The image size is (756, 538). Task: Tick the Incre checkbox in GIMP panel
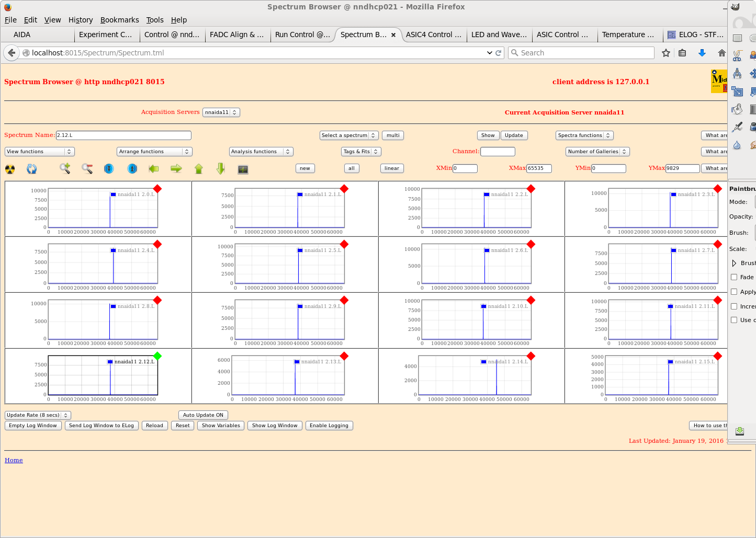click(x=734, y=306)
